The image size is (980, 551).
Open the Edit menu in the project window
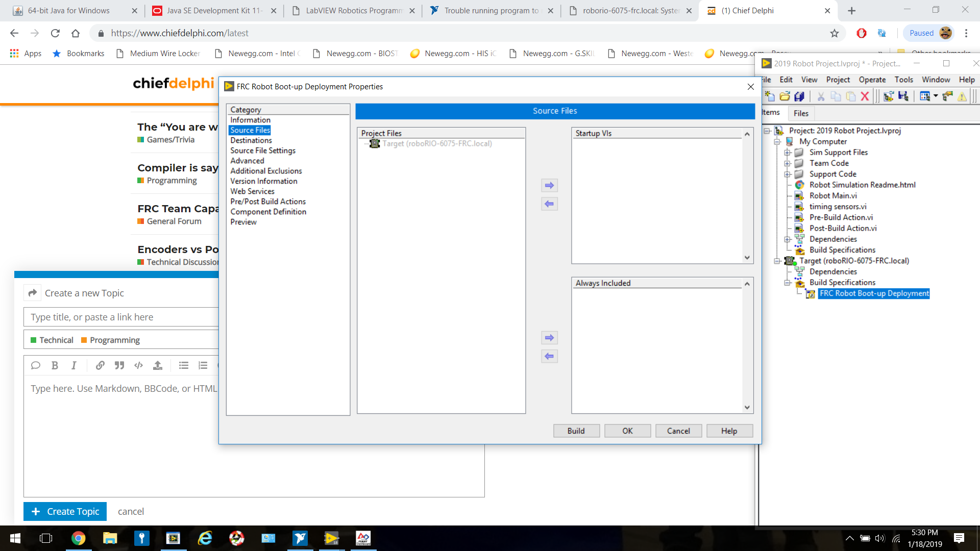point(786,80)
